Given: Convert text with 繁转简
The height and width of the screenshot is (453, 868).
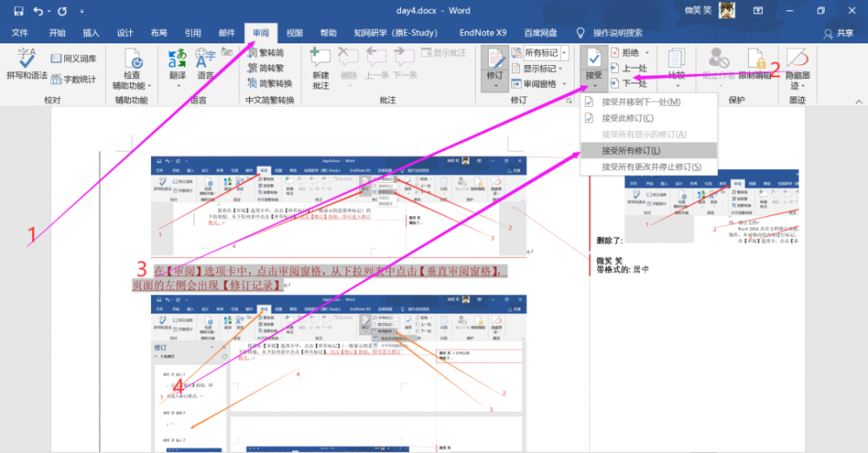Looking at the screenshot, I should click(266, 53).
